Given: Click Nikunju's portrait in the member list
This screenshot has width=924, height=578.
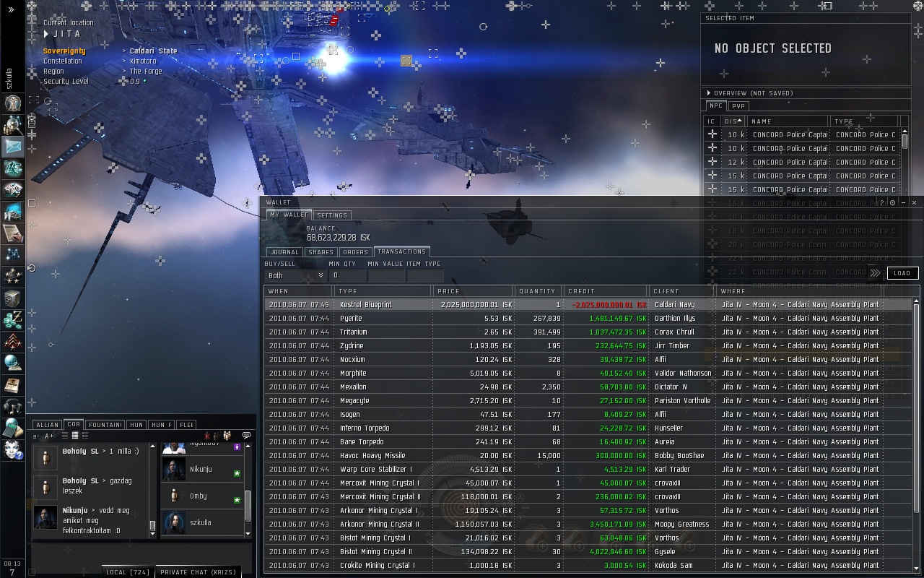Looking at the screenshot, I should pos(174,470).
